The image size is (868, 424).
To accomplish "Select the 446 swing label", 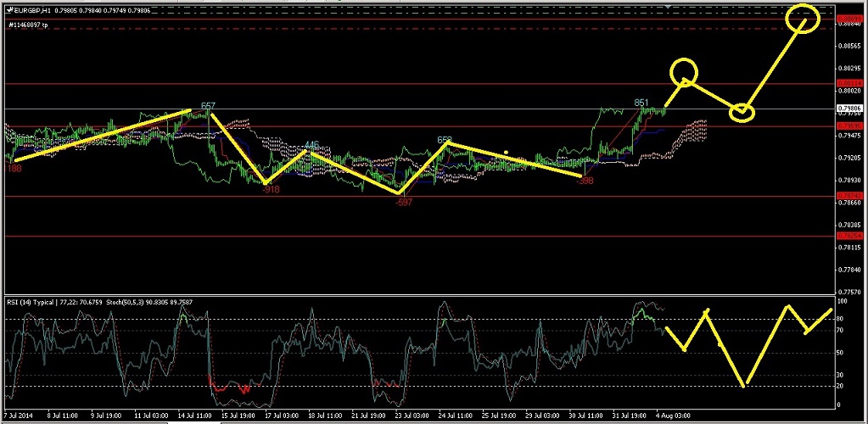I will 311,146.
